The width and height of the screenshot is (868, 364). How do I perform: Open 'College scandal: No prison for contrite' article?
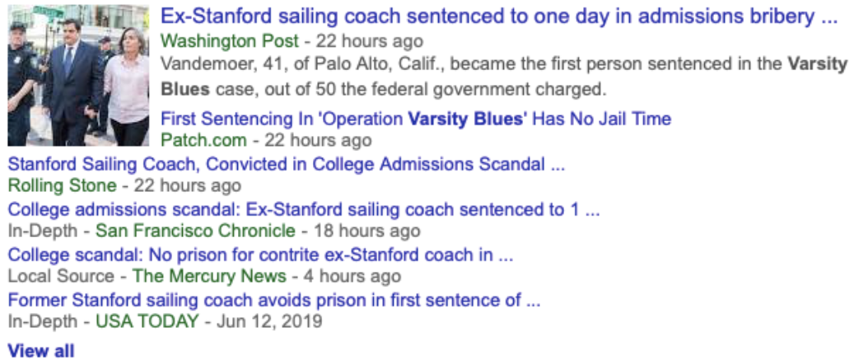260,254
